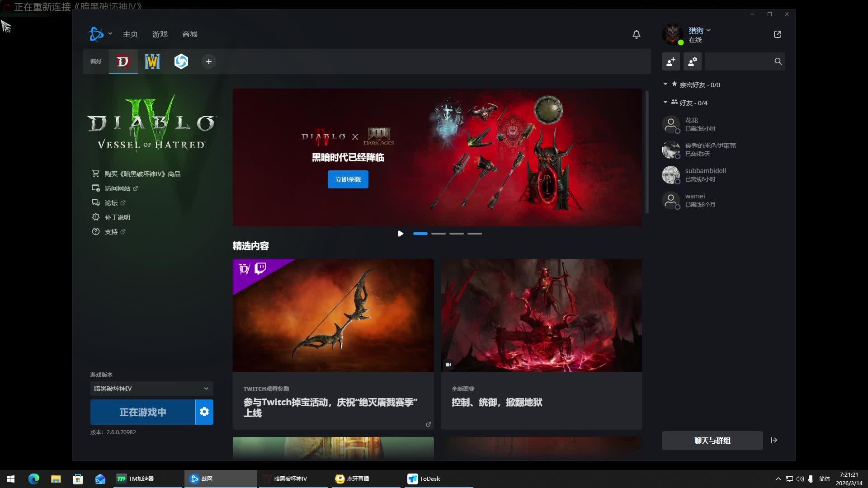This screenshot has width=868, height=488.
Task: Add a game to favorites bar
Action: [208, 61]
